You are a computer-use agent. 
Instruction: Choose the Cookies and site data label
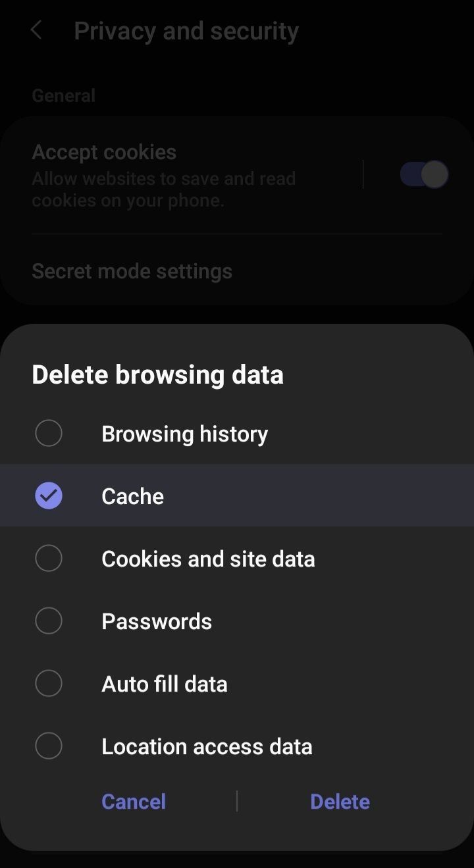click(x=208, y=559)
